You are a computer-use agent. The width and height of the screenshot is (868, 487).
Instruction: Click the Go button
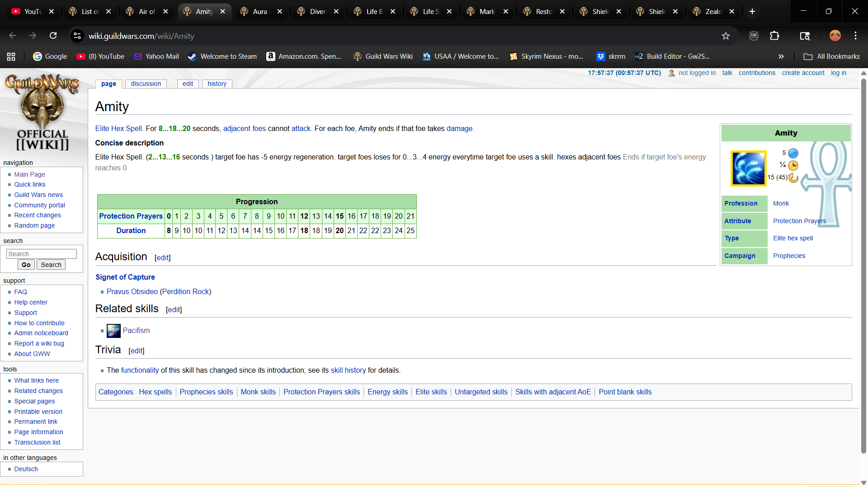26,265
